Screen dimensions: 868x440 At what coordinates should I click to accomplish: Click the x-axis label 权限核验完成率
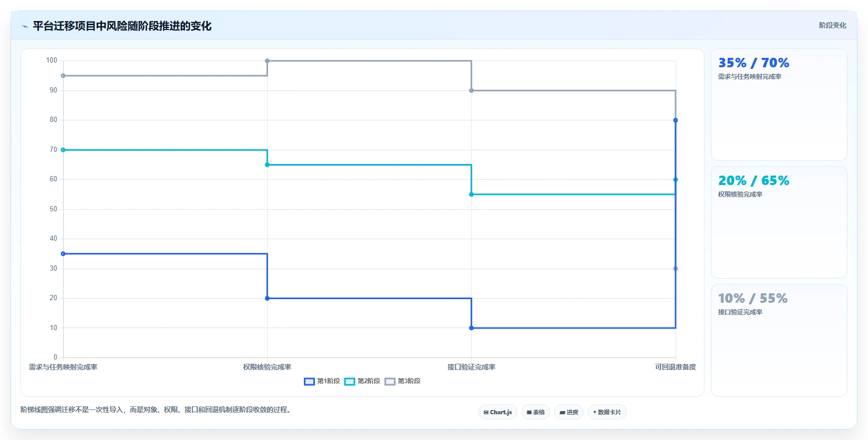(x=267, y=367)
